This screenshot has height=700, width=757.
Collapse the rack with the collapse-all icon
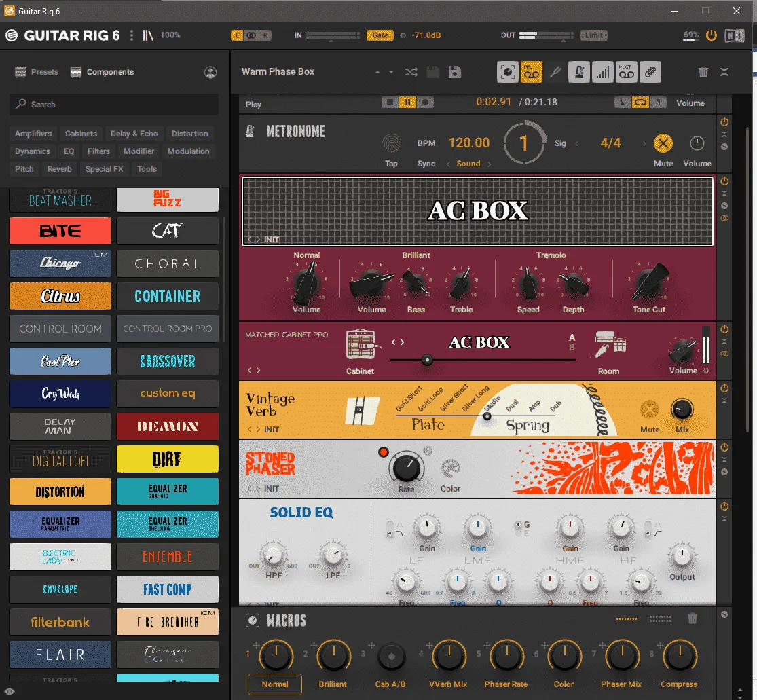click(x=724, y=73)
